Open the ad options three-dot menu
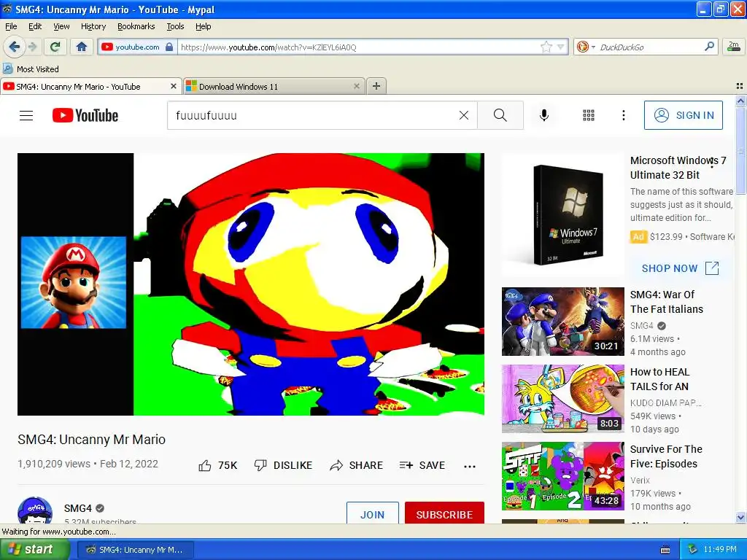The width and height of the screenshot is (747, 560). 713,163
